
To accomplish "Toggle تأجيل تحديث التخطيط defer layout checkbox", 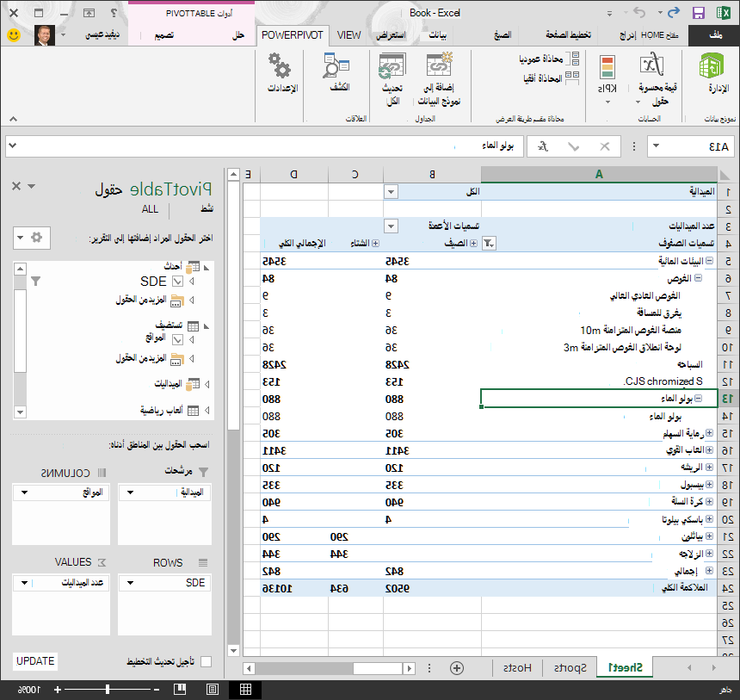I will [207, 662].
